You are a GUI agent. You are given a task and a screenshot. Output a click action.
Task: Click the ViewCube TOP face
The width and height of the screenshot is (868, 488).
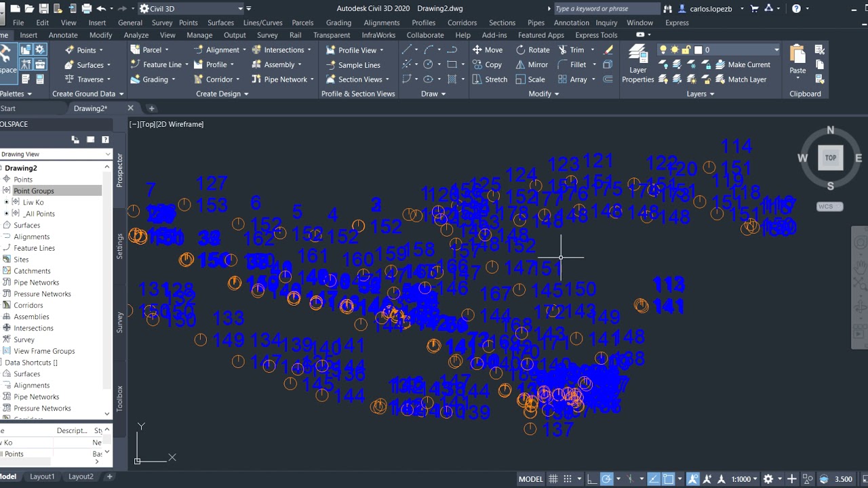[831, 157]
